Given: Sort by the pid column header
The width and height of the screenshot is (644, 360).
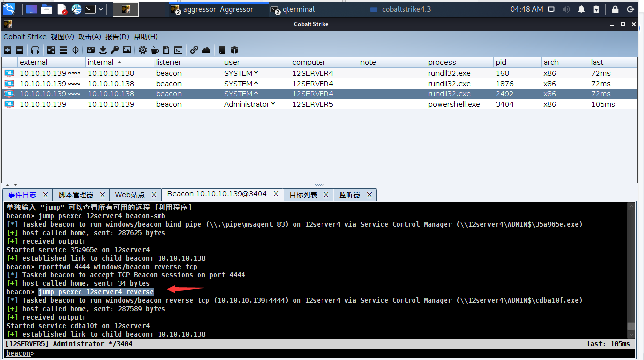Looking at the screenshot, I should click(x=517, y=62).
